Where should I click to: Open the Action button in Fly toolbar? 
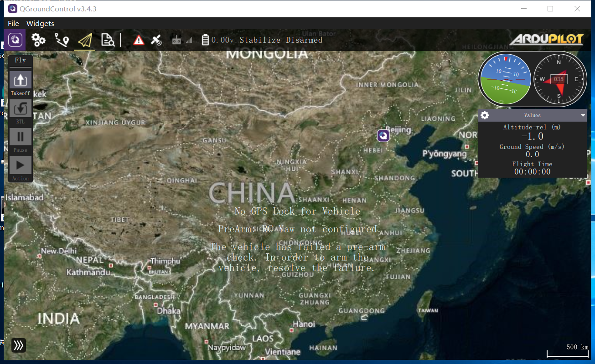21,169
